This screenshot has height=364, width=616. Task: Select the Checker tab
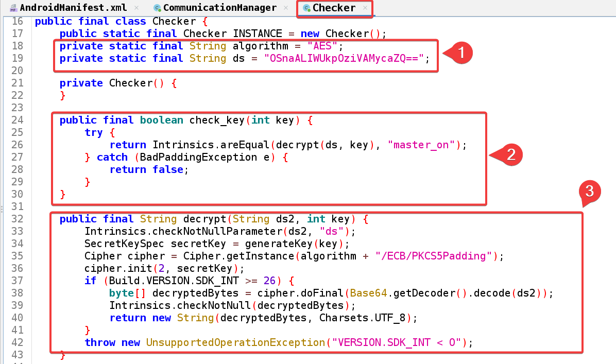334,8
